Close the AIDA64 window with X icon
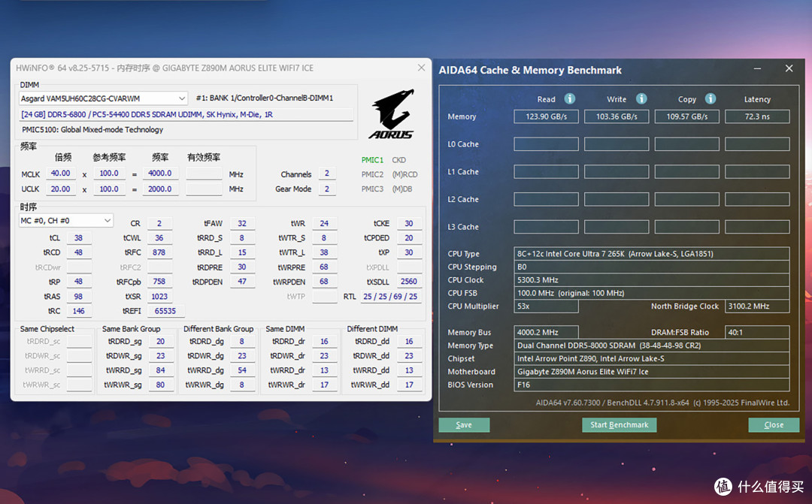Screen dimensions: 812x504 click(x=789, y=68)
